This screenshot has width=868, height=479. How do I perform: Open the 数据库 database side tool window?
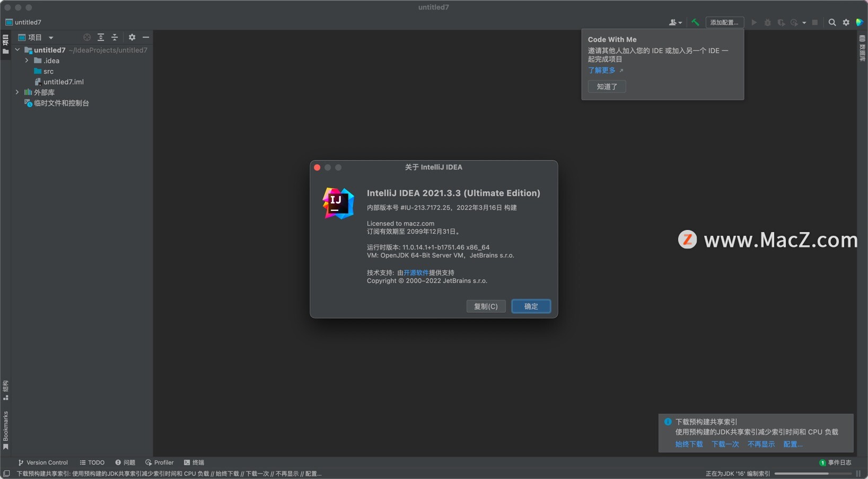click(862, 48)
